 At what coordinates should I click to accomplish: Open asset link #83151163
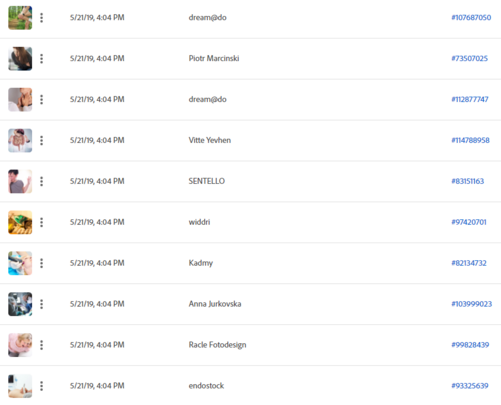pos(467,181)
